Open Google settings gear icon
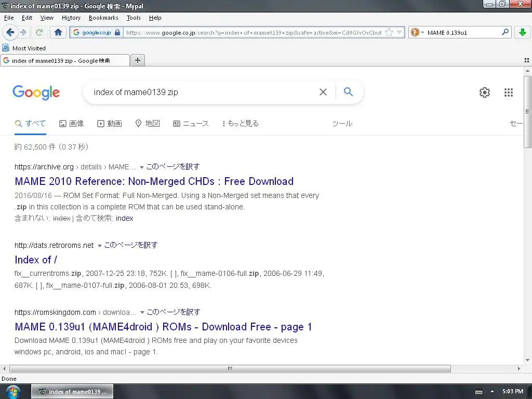 485,92
